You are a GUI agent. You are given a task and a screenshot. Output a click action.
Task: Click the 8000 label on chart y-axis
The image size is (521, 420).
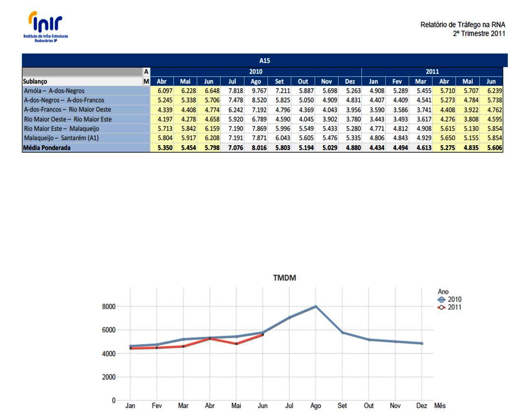click(108, 307)
